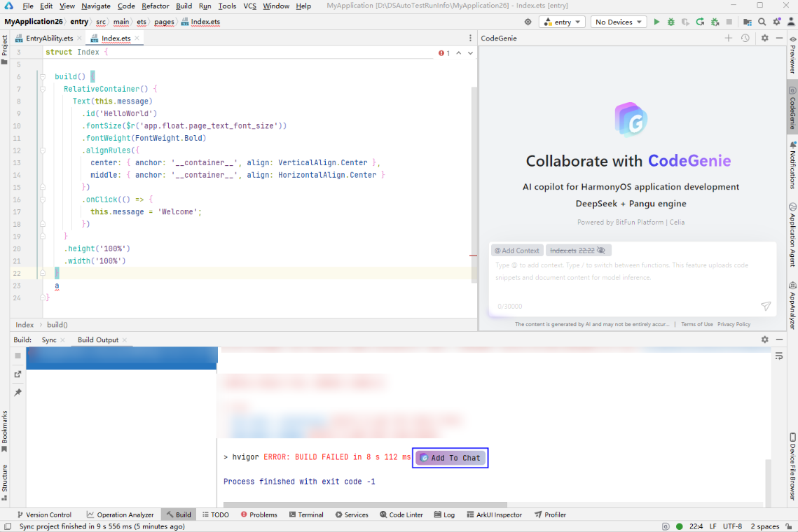The image size is (798, 532).
Task: Open Device File Browser side panel
Action: (x=792, y=466)
